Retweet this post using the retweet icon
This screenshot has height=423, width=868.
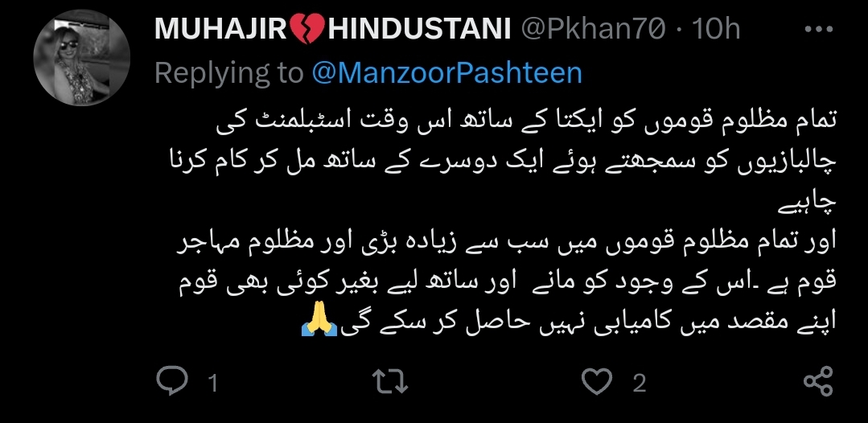pyautogui.click(x=390, y=382)
